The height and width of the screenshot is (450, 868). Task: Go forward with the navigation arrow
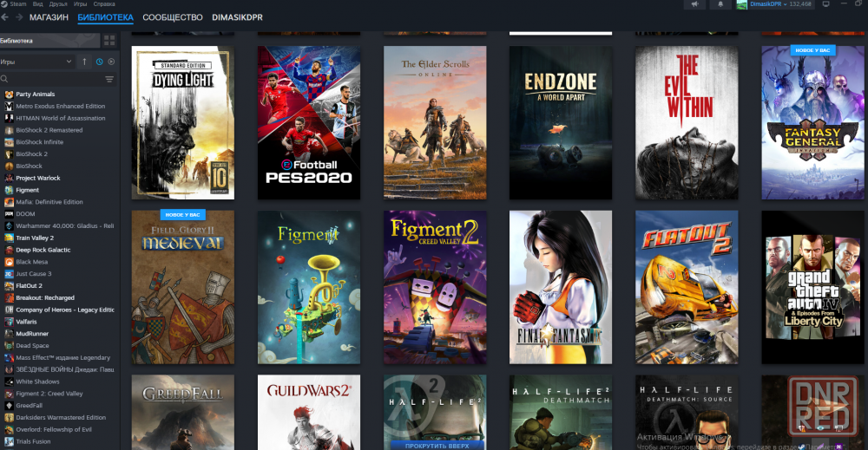19,17
